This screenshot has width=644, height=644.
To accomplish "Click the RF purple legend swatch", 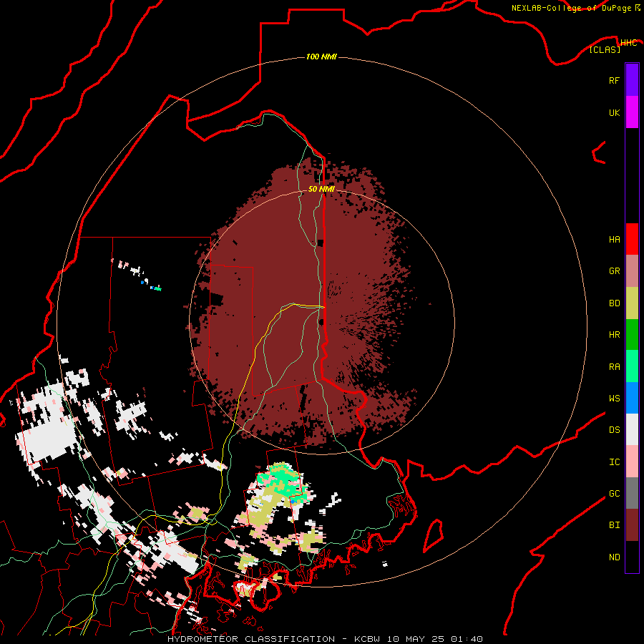I will tap(632, 80).
